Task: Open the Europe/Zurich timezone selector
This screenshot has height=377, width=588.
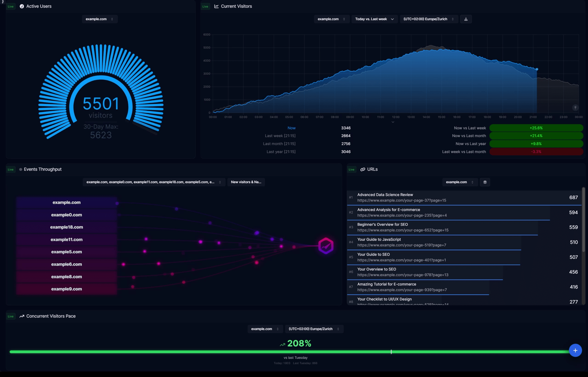Action: 429,19
